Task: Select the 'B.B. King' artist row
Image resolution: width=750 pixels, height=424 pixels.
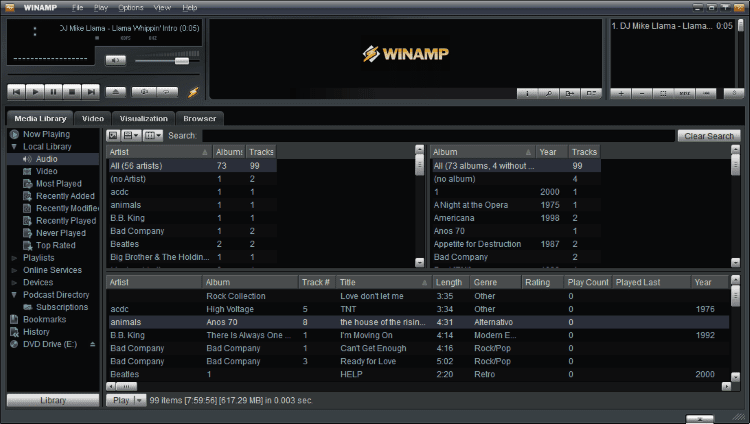Action: tap(192, 218)
